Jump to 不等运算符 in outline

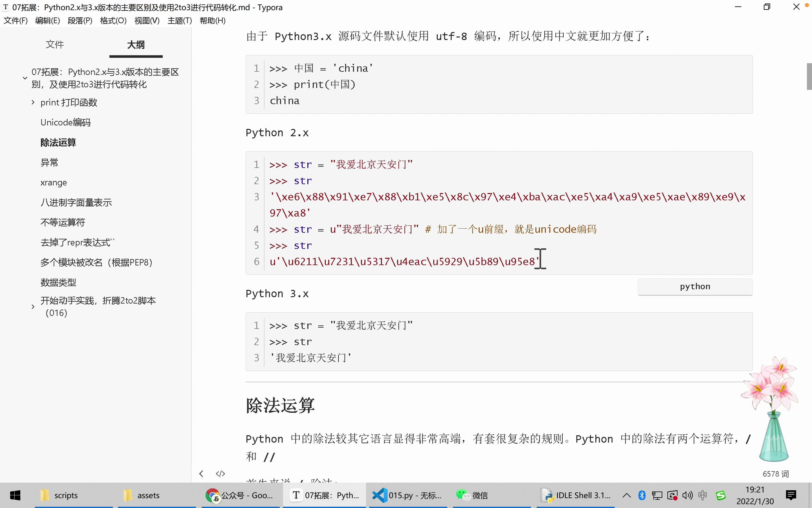[63, 222]
